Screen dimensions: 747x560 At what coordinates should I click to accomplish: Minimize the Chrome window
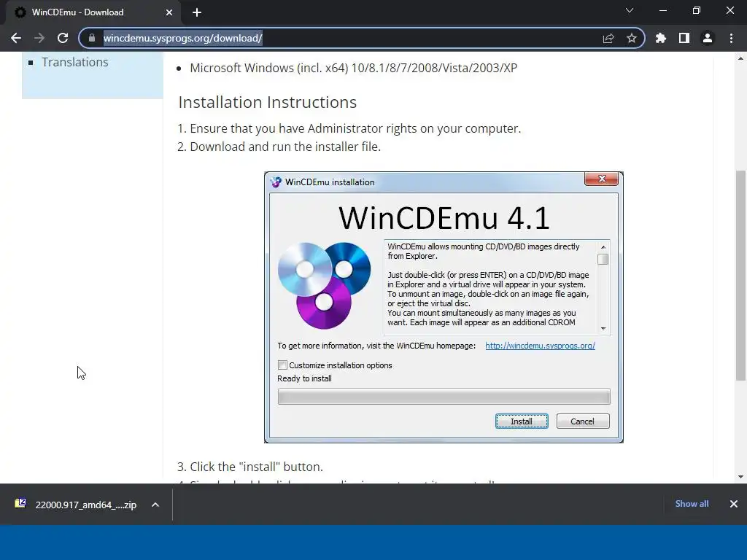(663, 10)
